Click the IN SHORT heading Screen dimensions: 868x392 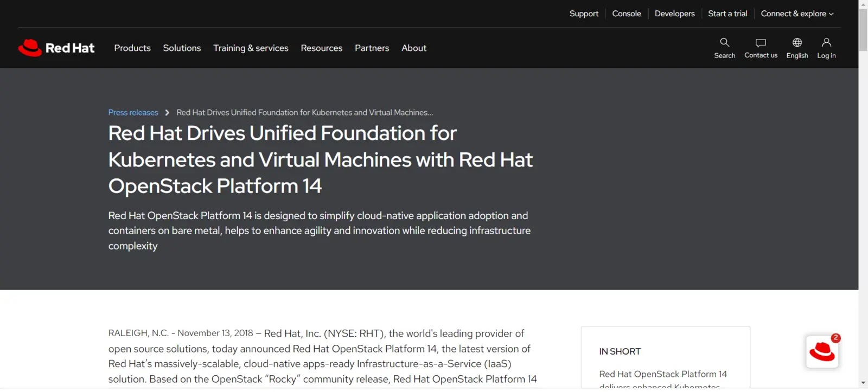coord(620,351)
